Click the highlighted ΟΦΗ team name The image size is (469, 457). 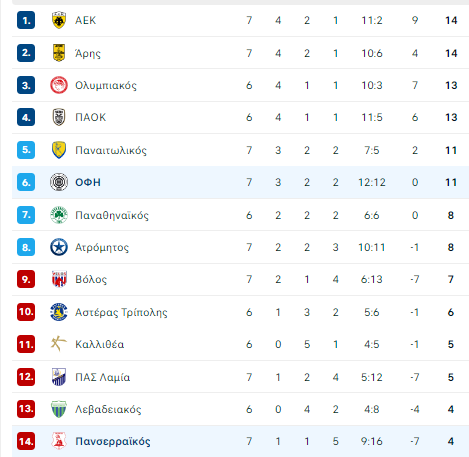[x=88, y=182]
